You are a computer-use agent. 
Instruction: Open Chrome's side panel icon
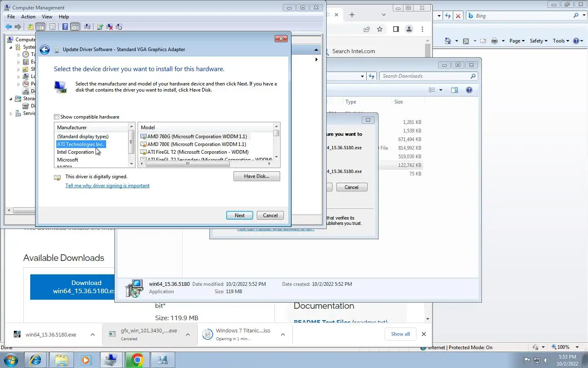[x=396, y=29]
